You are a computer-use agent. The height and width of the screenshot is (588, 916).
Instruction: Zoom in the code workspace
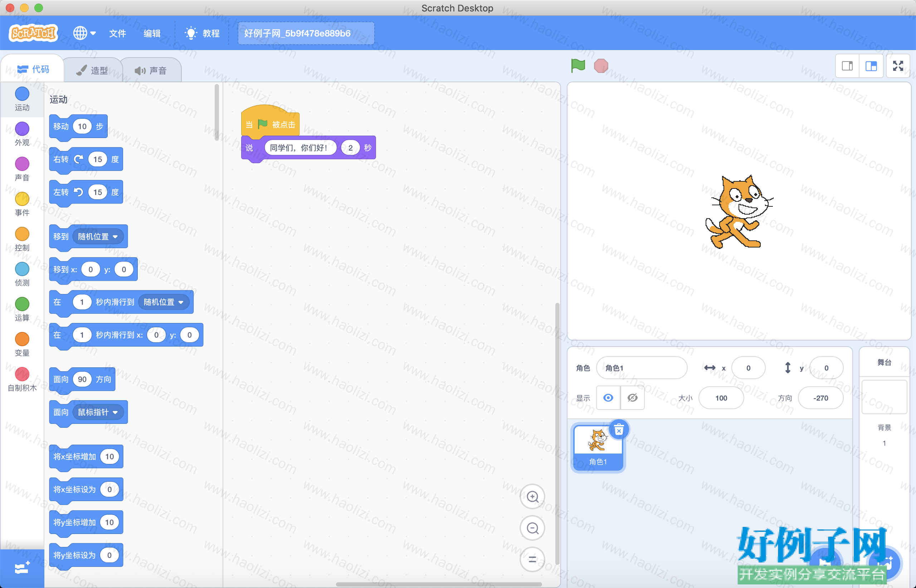pyautogui.click(x=532, y=497)
